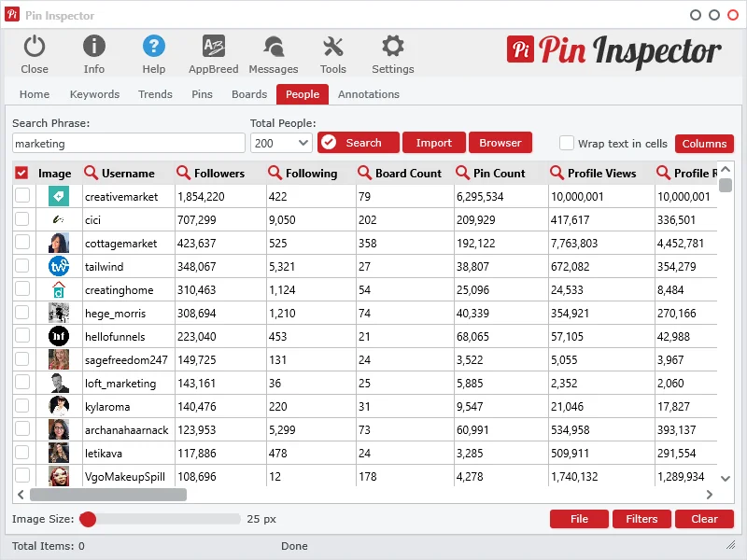This screenshot has height=560, width=747.
Task: Check the sagefreedom247 row checkbox
Action: pos(21,358)
